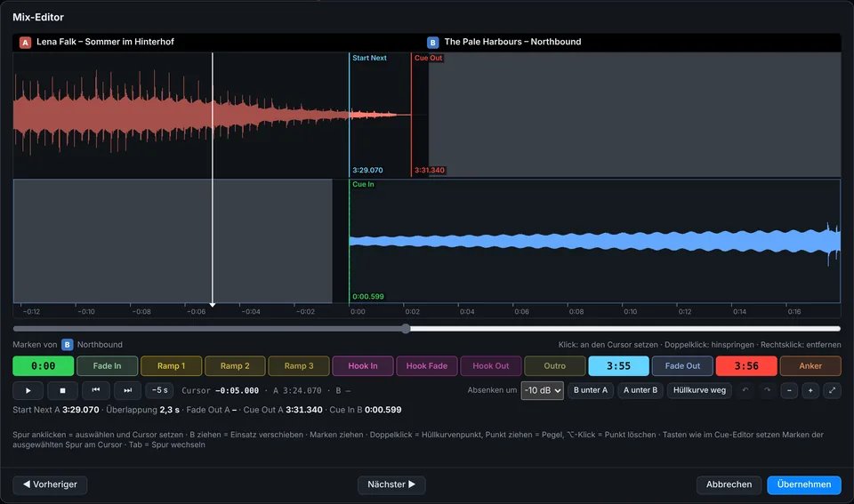The width and height of the screenshot is (854, 504).
Task: Set the Ramp 1 marker
Action: pos(171,365)
